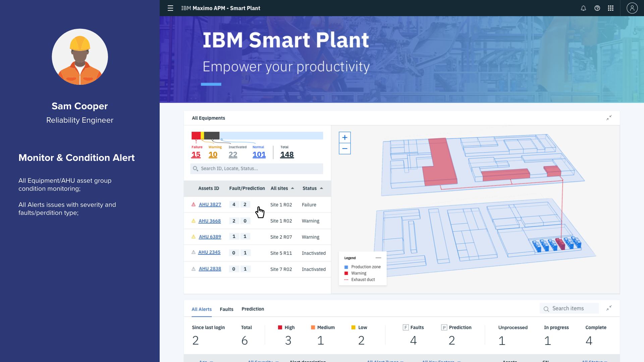Select the large red zone on upper floor map
The width and height of the screenshot is (644, 362).
439,163
